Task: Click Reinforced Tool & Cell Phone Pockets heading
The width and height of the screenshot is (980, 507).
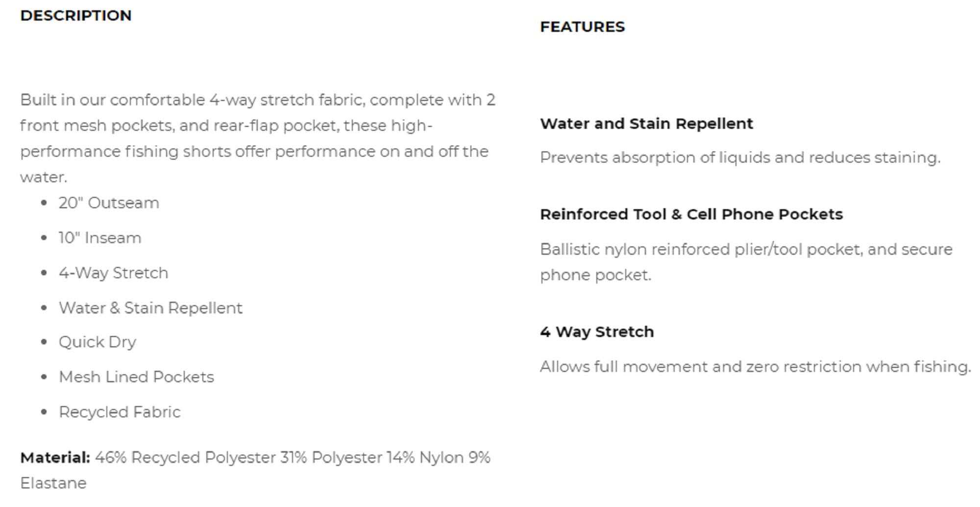Action: [x=691, y=215]
